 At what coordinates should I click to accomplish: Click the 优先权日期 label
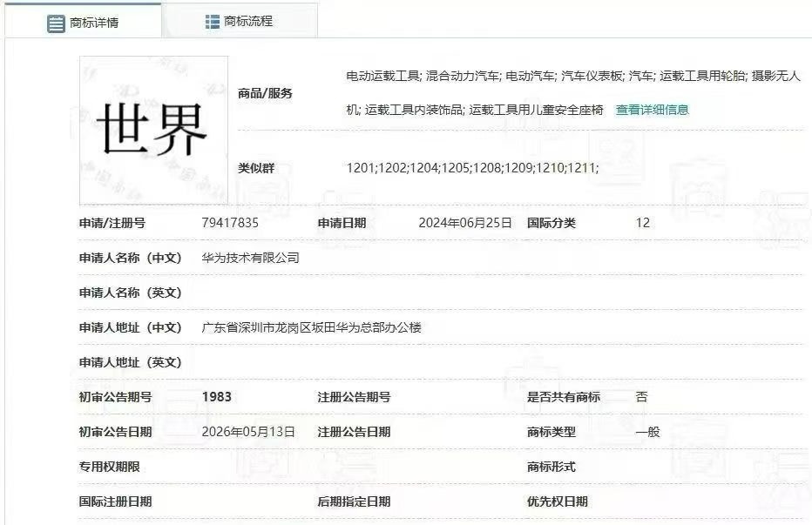[x=558, y=501]
